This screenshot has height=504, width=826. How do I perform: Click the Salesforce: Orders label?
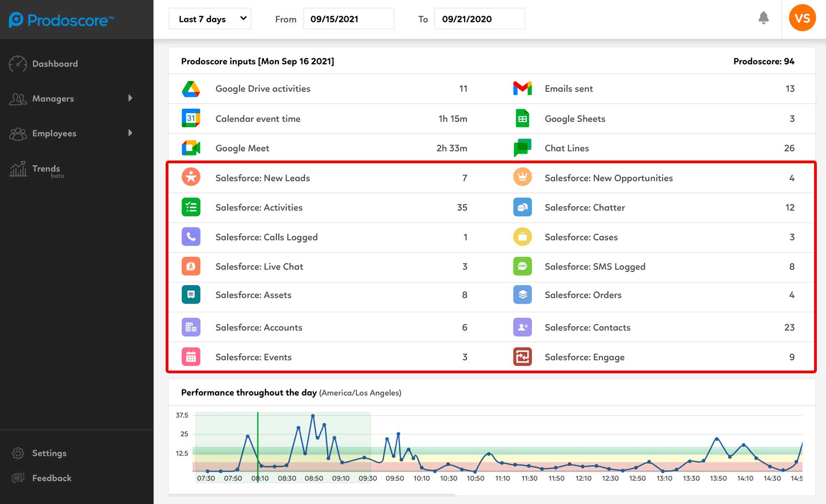[x=583, y=295]
